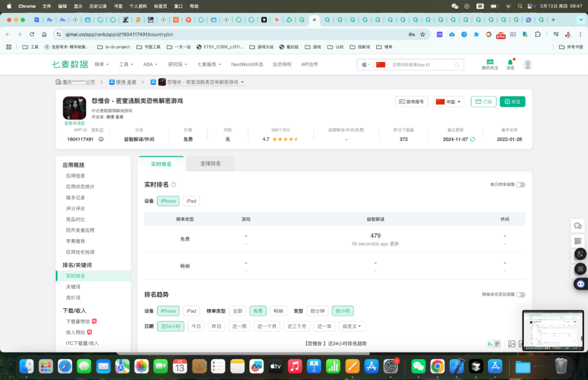Open 关键词 in sidebar

pos(73,286)
